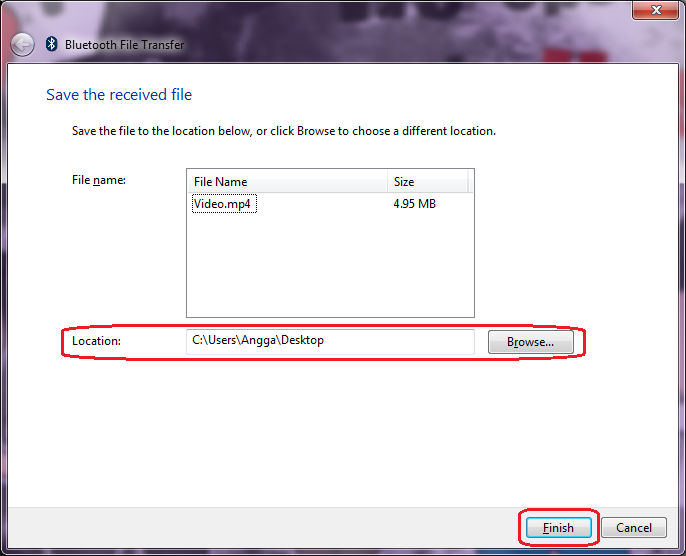
Task: Click the Bluetooth logo icon
Action: click(52, 44)
